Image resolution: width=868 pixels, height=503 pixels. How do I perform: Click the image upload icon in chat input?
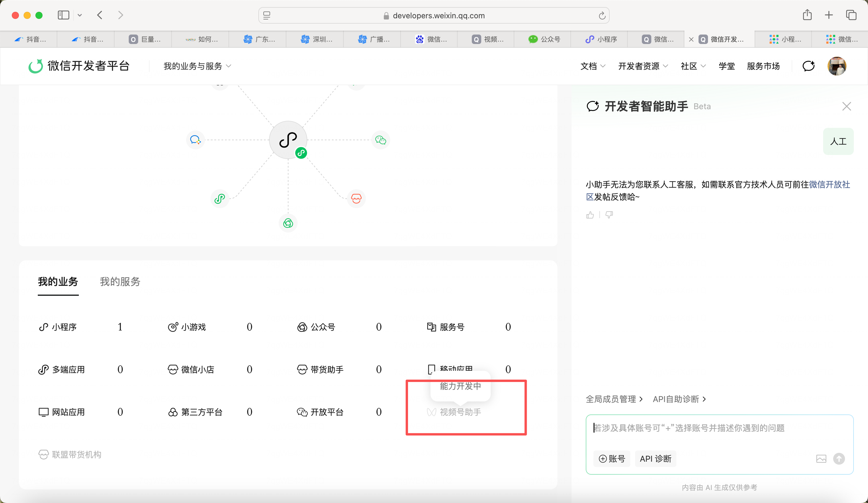[x=821, y=459]
